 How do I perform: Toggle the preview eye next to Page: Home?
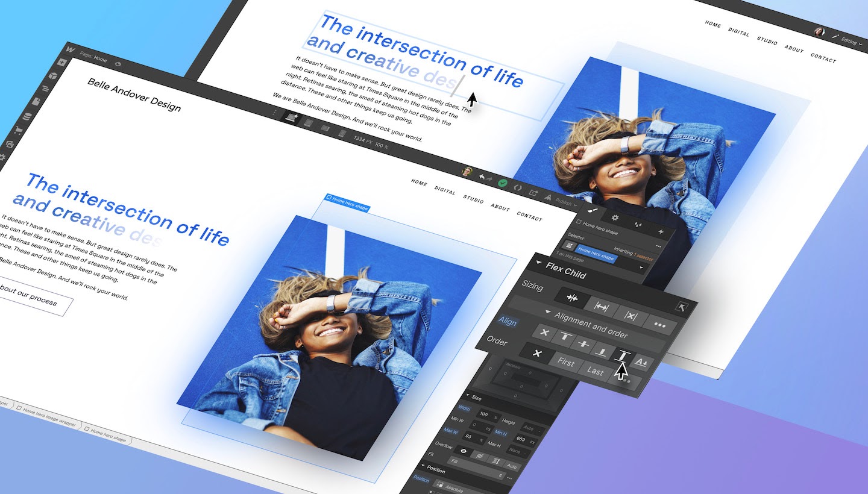point(118,64)
